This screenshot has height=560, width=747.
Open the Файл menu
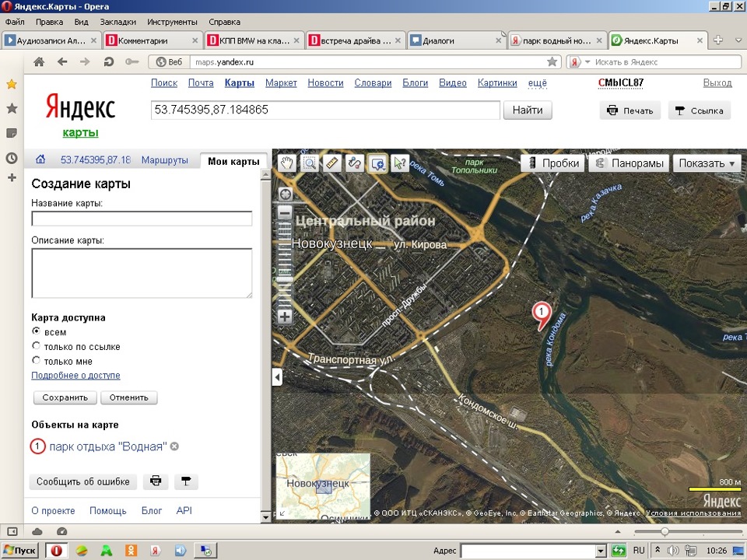[15, 22]
